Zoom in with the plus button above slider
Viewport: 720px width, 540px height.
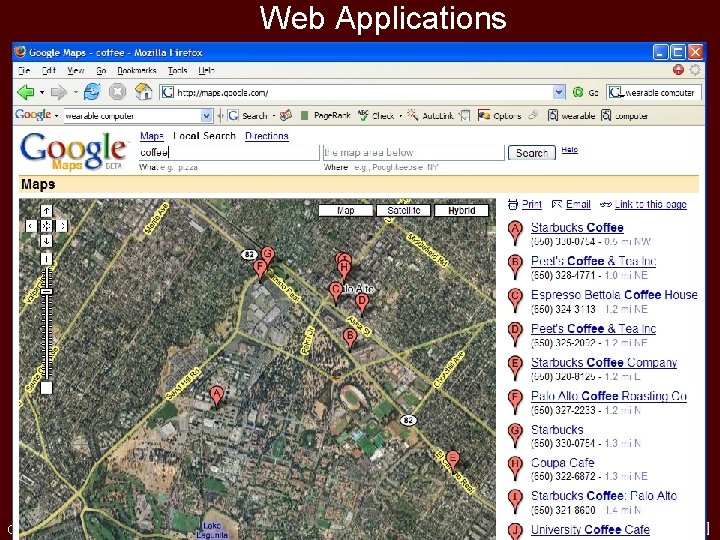point(46,259)
